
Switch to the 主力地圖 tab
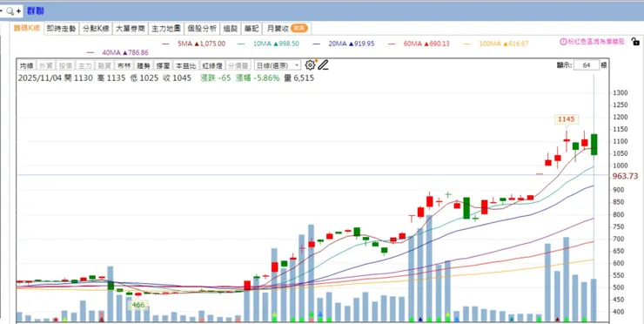tap(166, 29)
